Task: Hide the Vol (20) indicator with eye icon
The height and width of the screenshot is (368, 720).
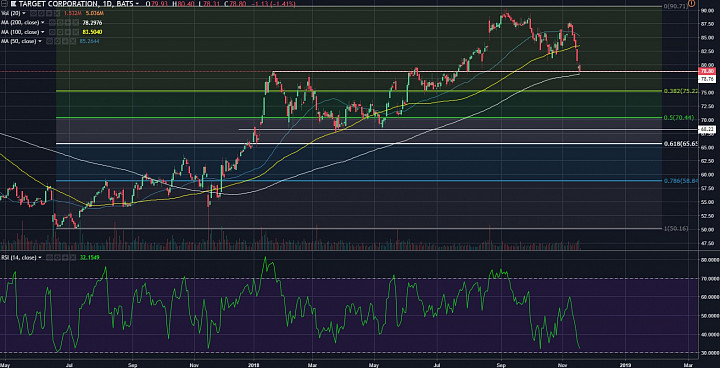Action: [x=33, y=13]
